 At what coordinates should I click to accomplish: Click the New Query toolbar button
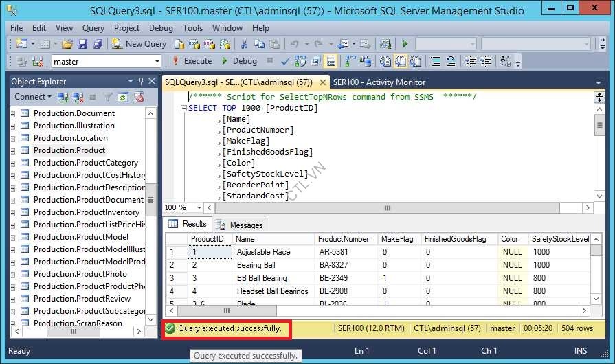139,44
